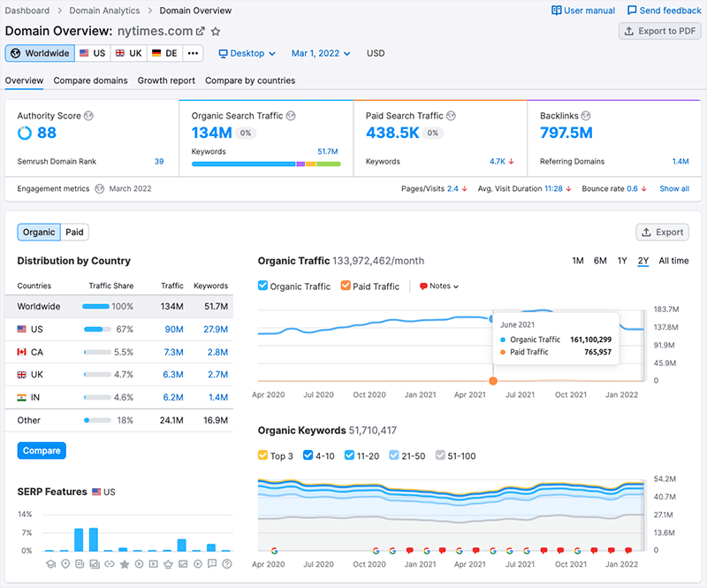Open the CA keywords value 2.8M
This screenshot has width=707, height=588.
click(x=217, y=352)
